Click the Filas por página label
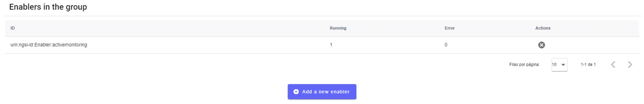Screen dimensions: 644x104 (x=524, y=64)
